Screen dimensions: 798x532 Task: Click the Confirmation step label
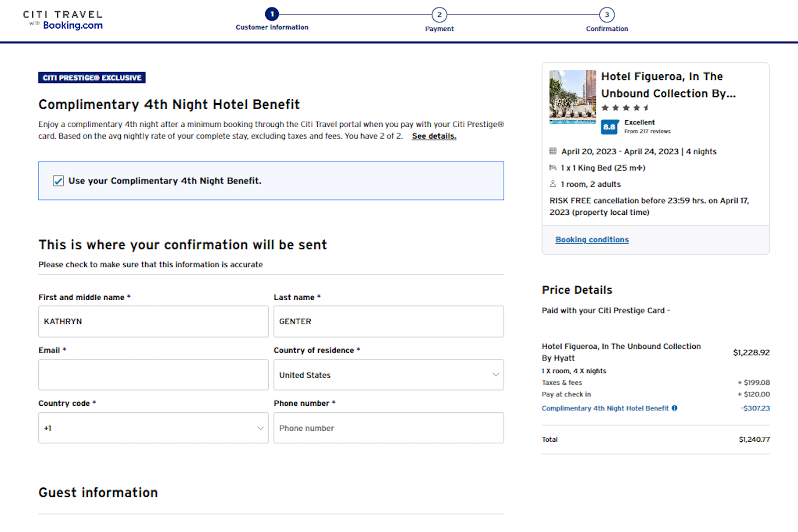point(607,29)
